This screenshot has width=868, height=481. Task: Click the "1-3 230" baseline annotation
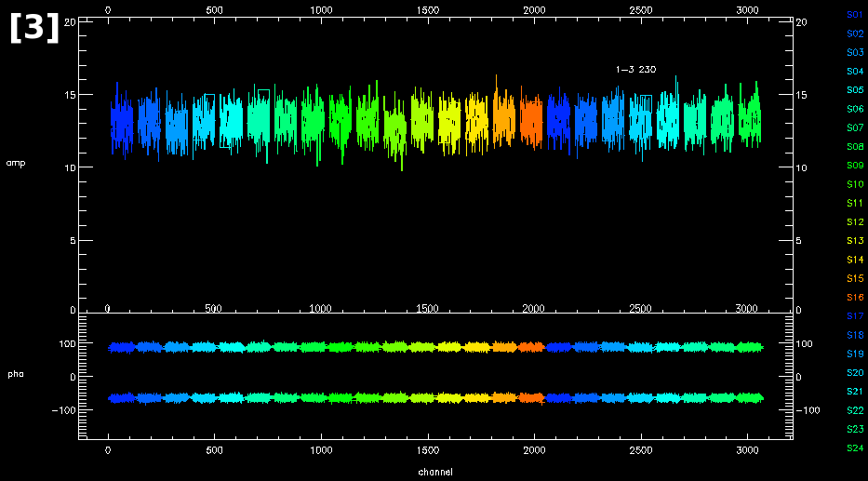click(x=635, y=70)
